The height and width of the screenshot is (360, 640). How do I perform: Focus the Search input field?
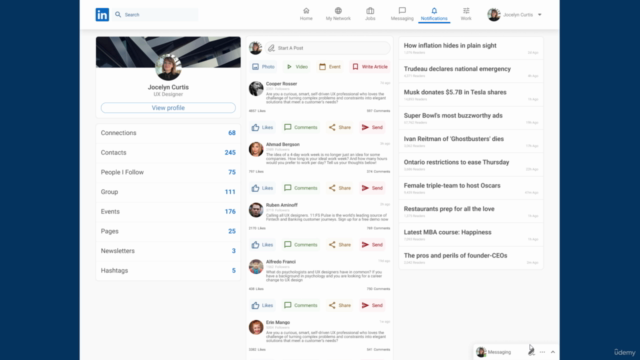coord(156,15)
